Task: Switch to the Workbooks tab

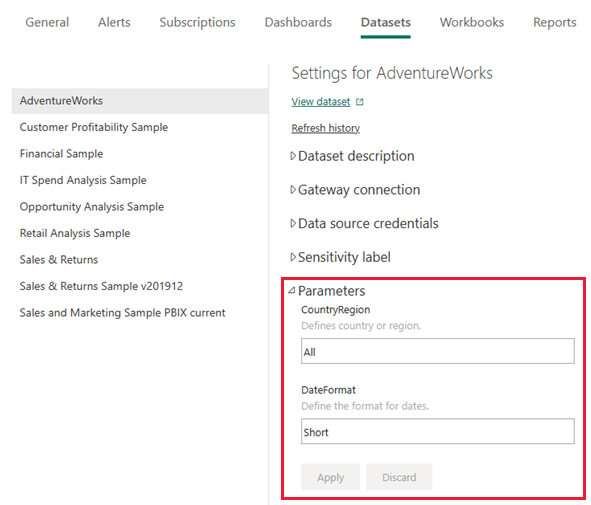Action: tap(472, 23)
